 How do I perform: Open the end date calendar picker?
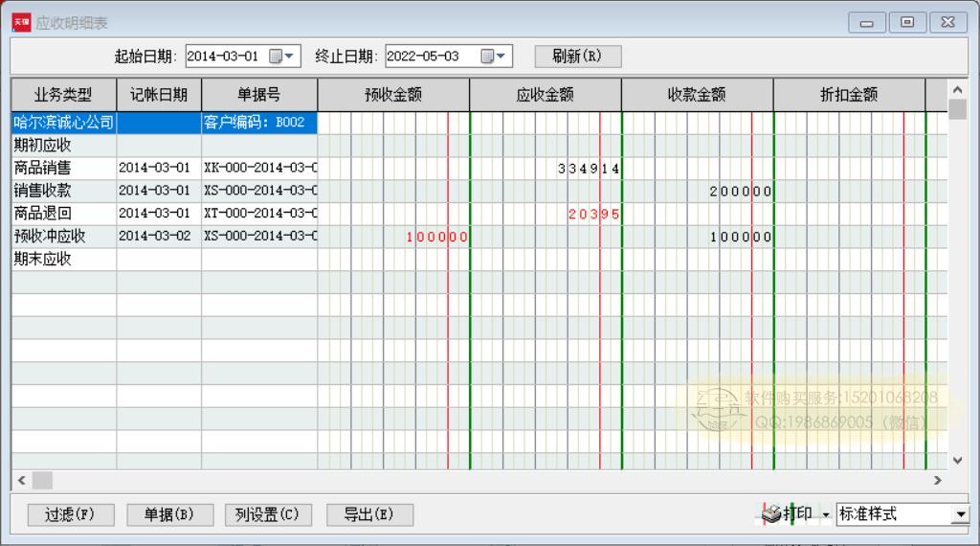[494, 57]
